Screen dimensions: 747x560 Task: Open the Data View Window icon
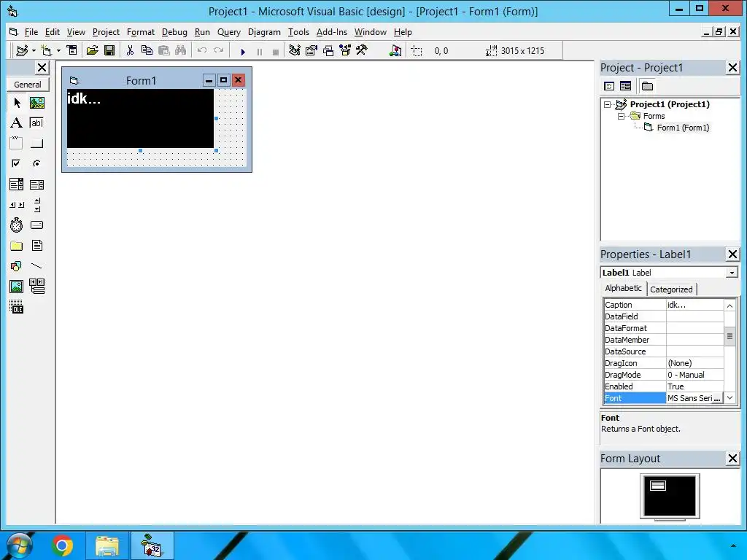pos(395,50)
